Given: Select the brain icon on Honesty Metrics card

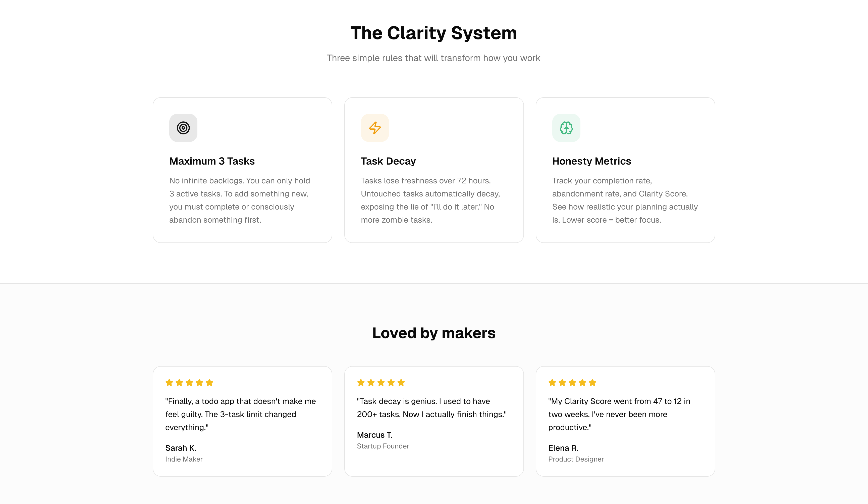Looking at the screenshot, I should [566, 128].
